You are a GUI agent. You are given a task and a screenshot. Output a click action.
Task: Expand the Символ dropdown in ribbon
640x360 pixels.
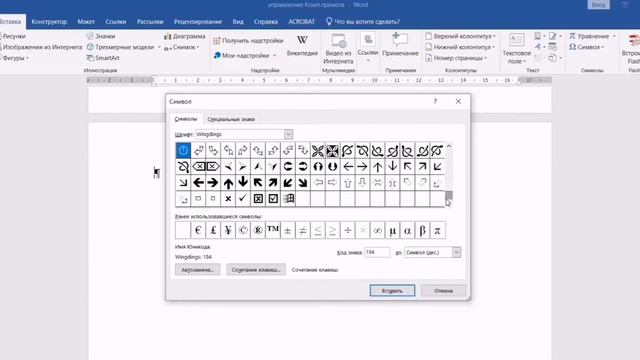pyautogui.click(x=602, y=47)
